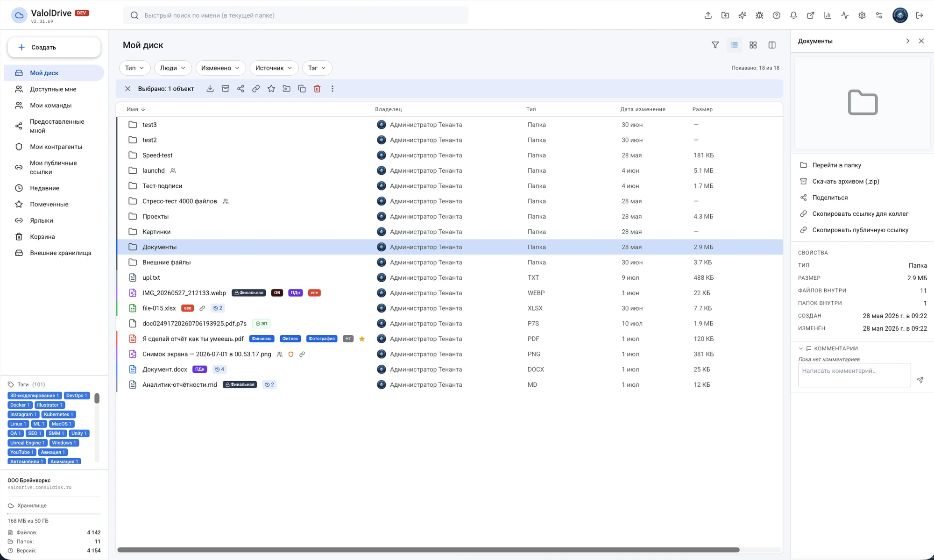
Task: Open the notifications bell icon
Action: pos(793,15)
